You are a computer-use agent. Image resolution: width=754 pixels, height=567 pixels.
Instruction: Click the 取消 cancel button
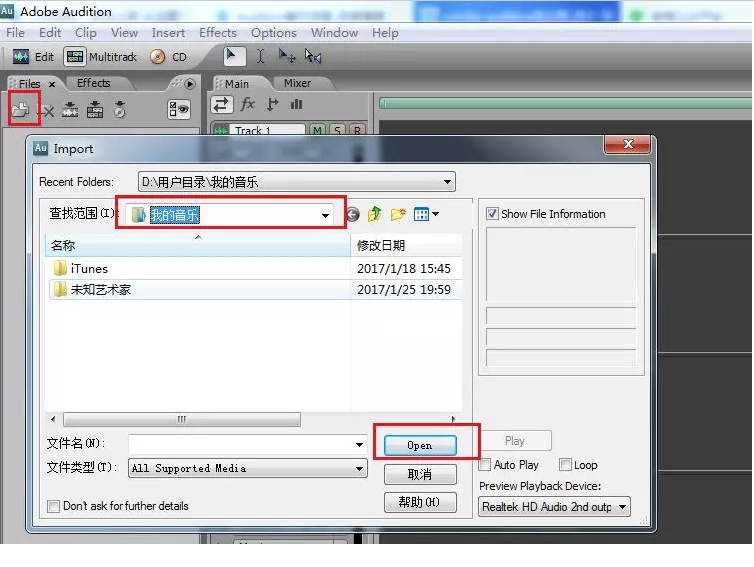coord(420,475)
